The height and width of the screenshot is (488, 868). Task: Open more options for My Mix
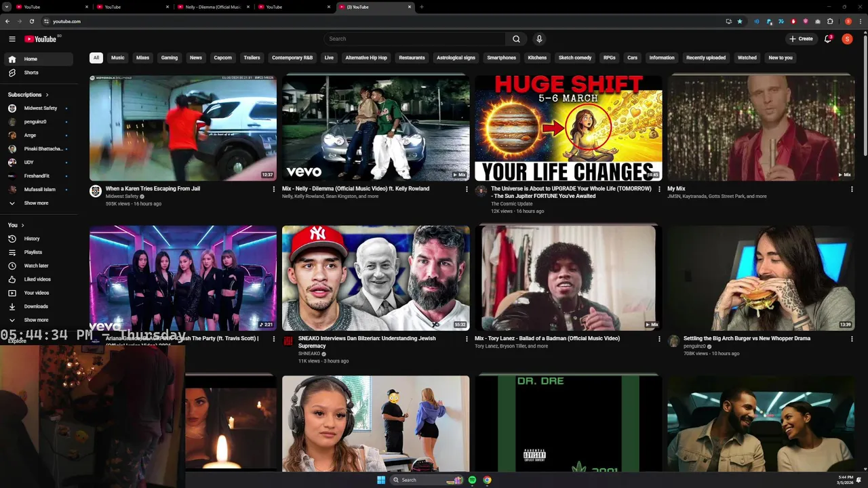click(x=852, y=189)
